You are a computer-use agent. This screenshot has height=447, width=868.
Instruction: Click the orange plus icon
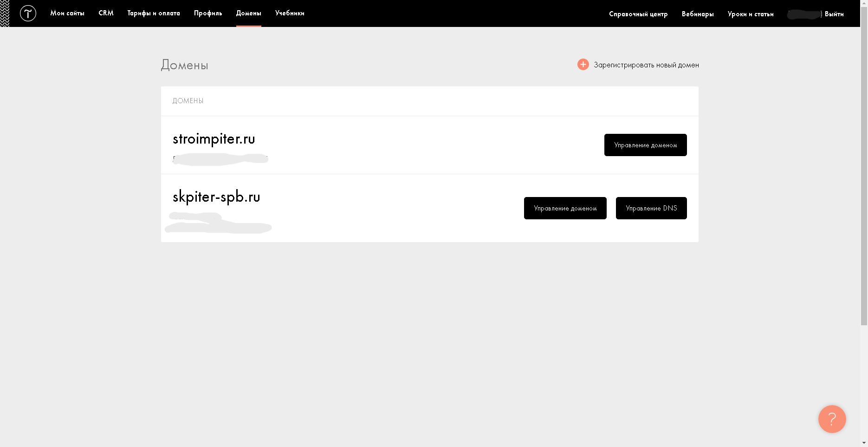click(583, 65)
